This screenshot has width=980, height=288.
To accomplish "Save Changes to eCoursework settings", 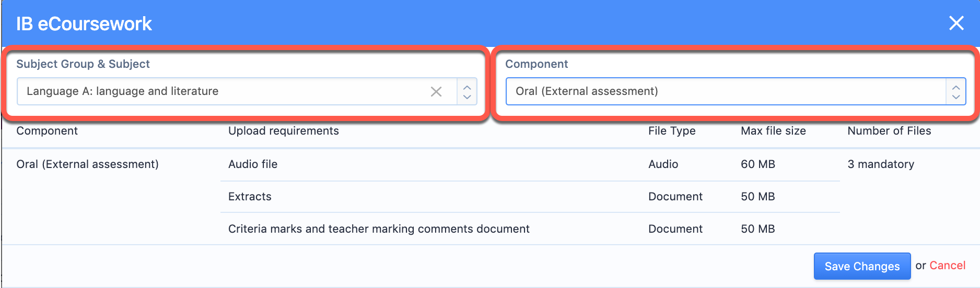I will 862,266.
